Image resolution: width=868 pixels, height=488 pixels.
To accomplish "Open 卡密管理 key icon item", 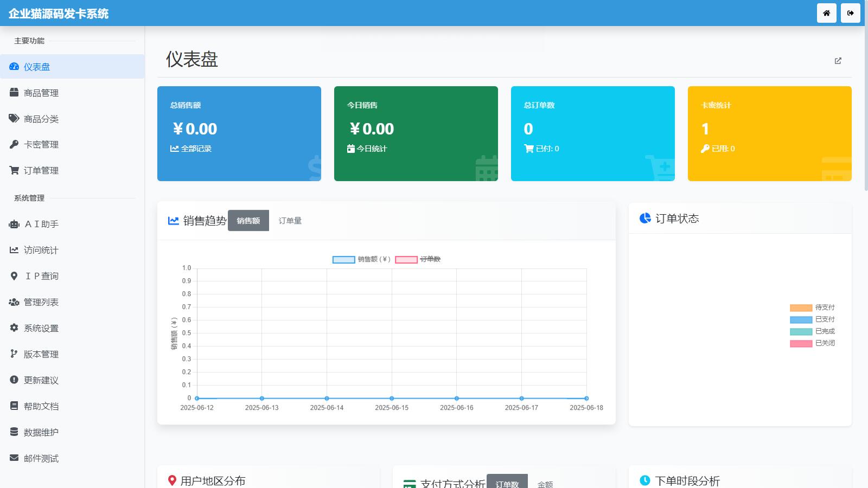I will [x=41, y=144].
